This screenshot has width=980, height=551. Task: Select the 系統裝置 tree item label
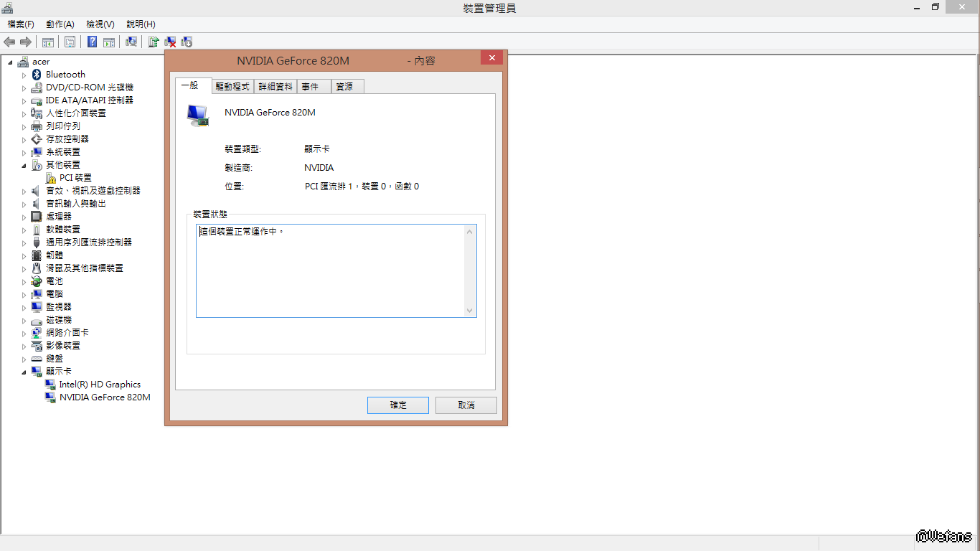coord(63,152)
